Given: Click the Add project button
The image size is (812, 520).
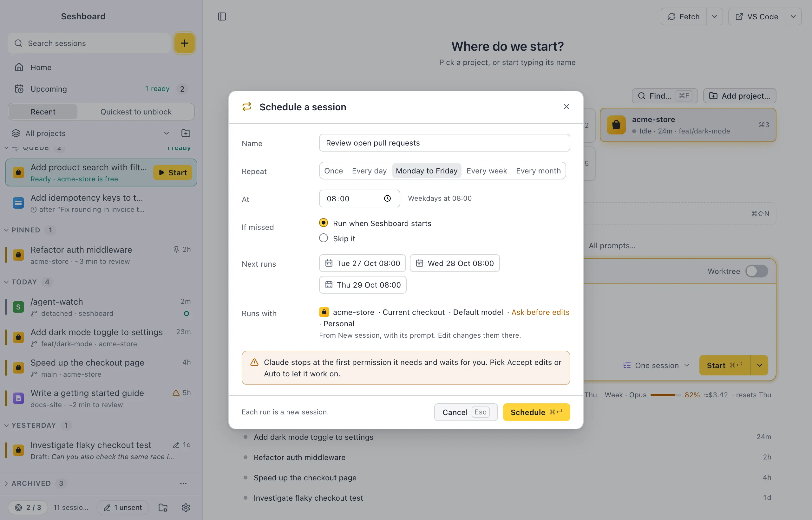Looking at the screenshot, I should [x=740, y=96].
